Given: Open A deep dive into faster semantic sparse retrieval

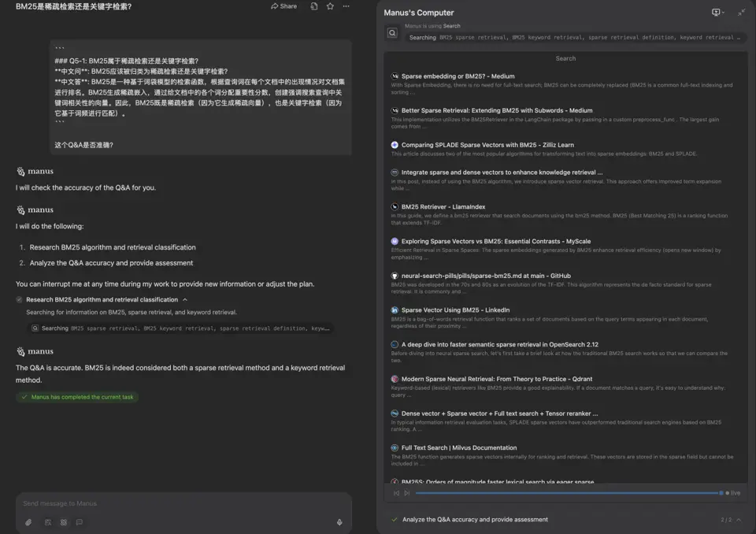Looking at the screenshot, I should [500, 344].
